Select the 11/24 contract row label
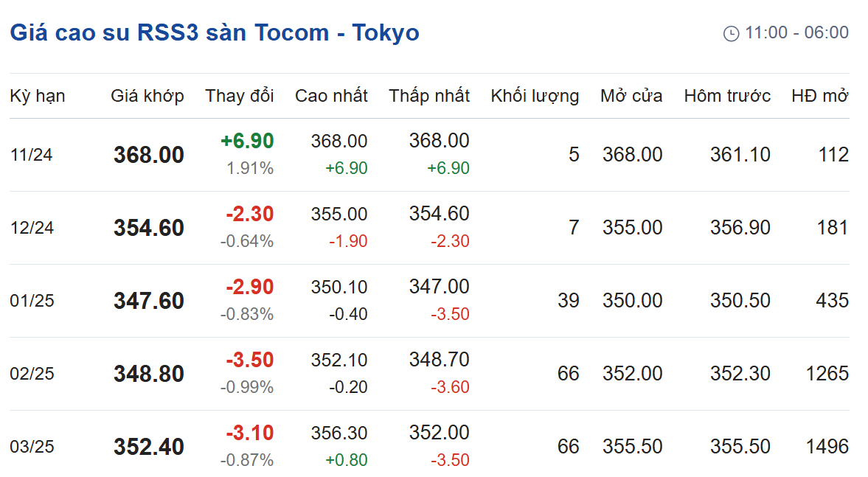Screen dimensions: 868x477 tap(32, 155)
